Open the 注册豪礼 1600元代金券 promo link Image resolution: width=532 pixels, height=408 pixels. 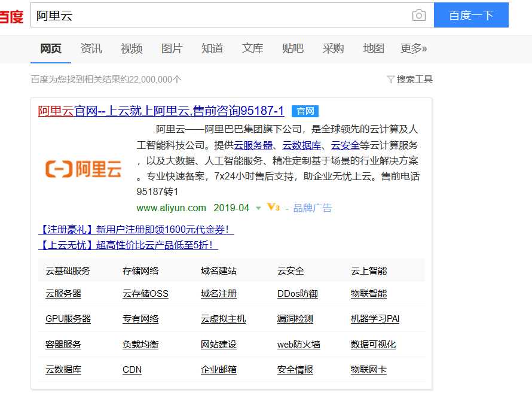point(136,230)
